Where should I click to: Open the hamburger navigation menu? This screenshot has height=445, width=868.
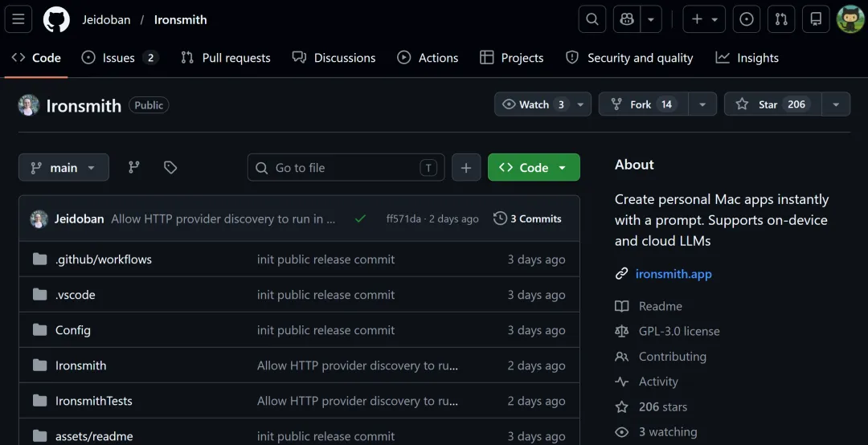(x=18, y=19)
